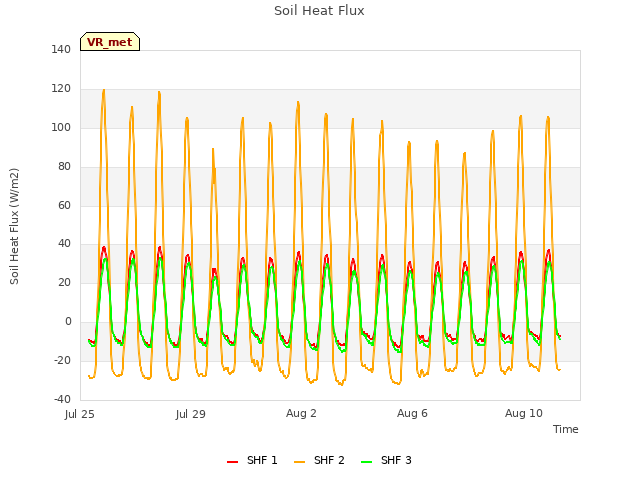This screenshot has height=480, width=640.
Task: Click the 60 y-axis tick label
Action: pyautogui.click(x=64, y=205)
